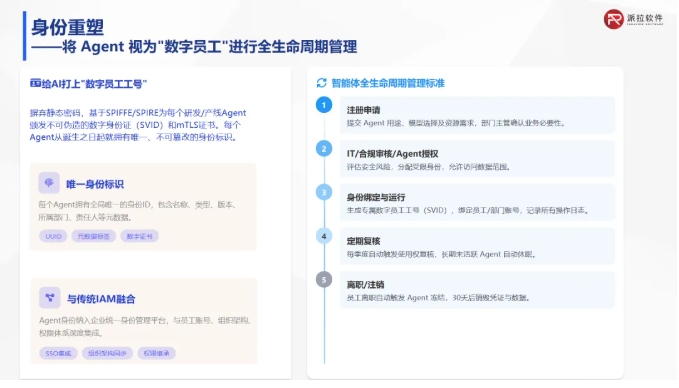Click the 给AI打上"数字员工工号" heading
The width and height of the screenshot is (679, 388).
[94, 84]
